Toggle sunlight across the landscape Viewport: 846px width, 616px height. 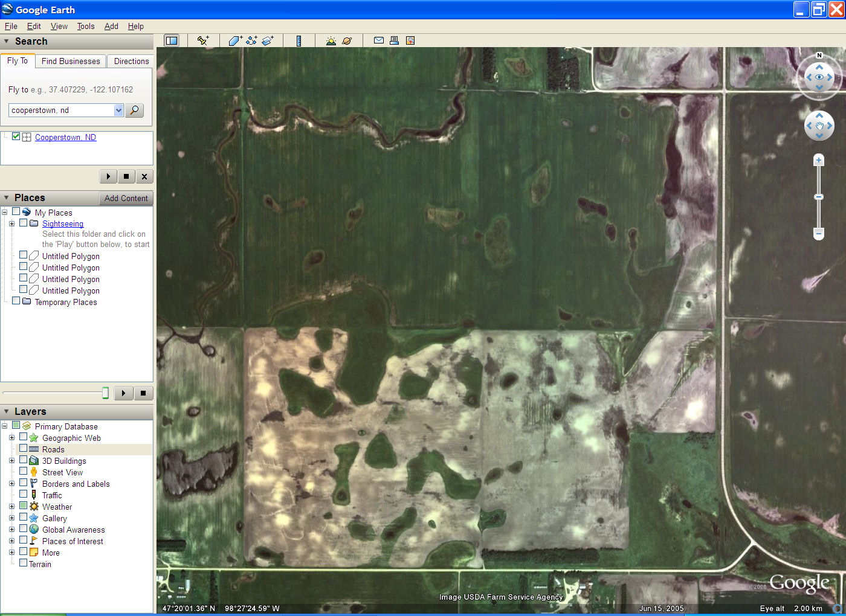pos(331,40)
